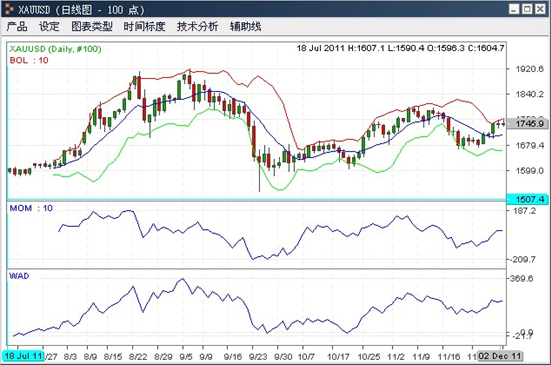Image resolution: width=551 pixels, height=365 pixels.
Task: Click the -209.7 momentum axis label
Action: [523, 259]
